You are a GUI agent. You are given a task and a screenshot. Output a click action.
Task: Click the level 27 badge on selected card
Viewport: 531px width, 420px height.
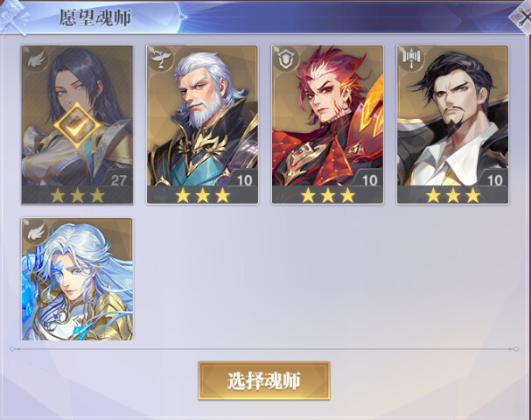tap(118, 179)
